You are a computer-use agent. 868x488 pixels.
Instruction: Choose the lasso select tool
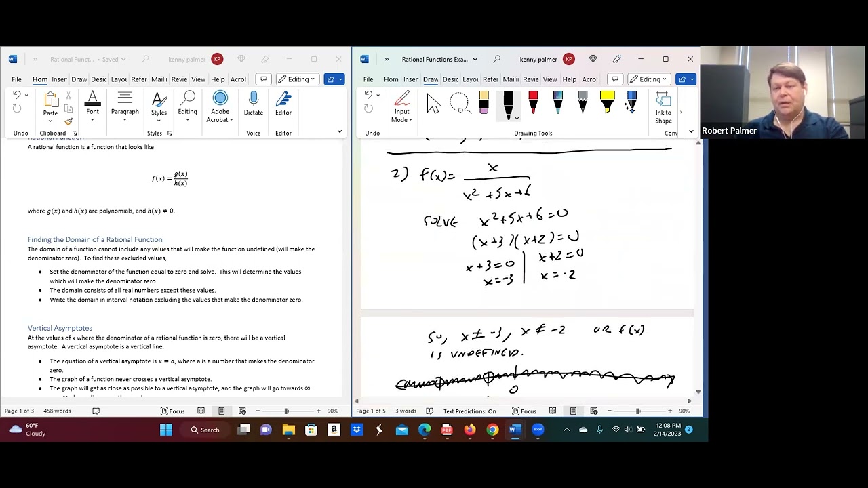point(459,104)
